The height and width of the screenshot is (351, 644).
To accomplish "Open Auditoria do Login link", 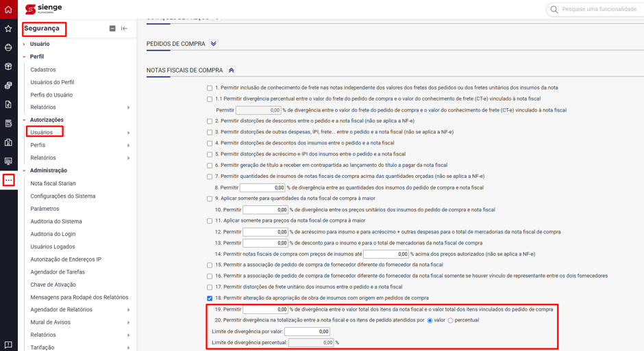I will [53, 234].
